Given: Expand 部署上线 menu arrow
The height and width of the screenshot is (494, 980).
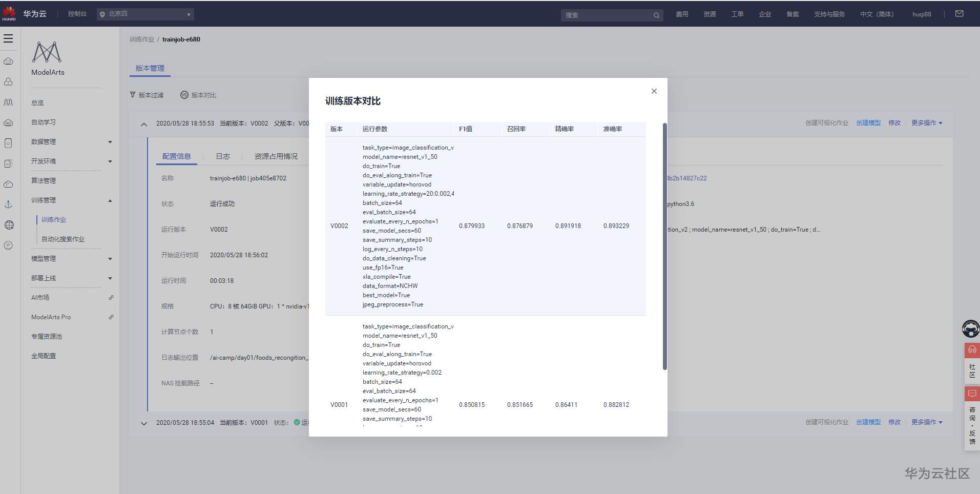Looking at the screenshot, I should [110, 278].
